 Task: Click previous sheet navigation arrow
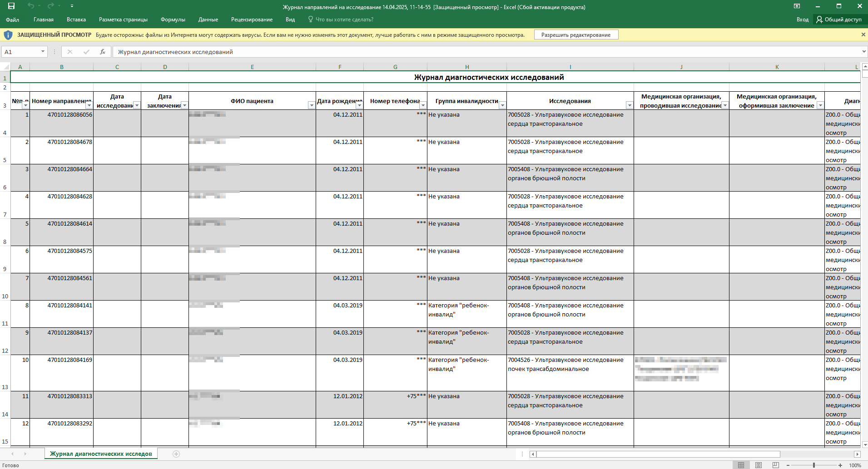click(12, 454)
